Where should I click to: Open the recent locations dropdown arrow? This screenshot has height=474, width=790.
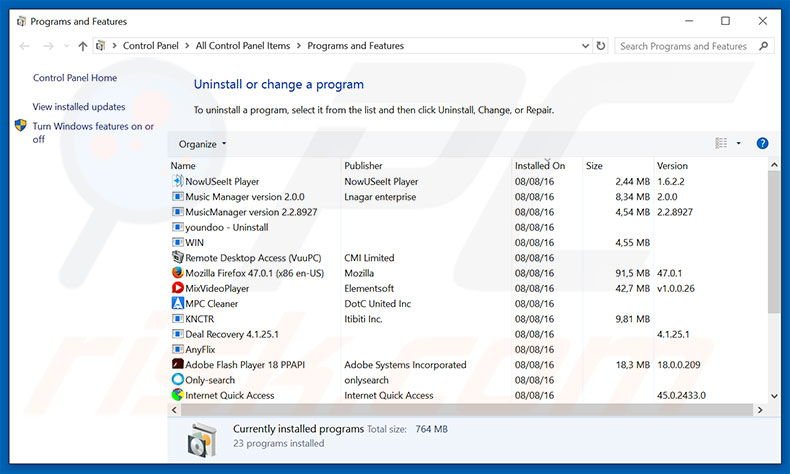pyautogui.click(x=67, y=46)
